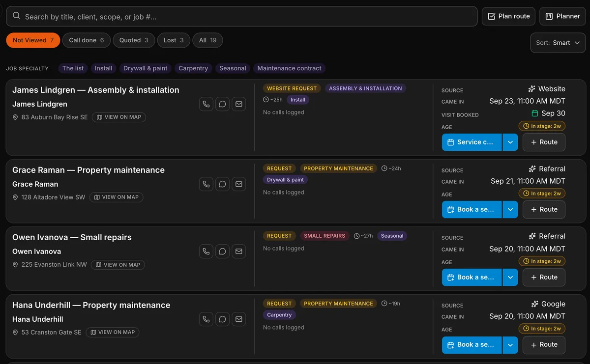Viewport: 590px width, 364px height.
Task: Expand action dropdown arrow for Hana Underhill
Action: coord(510,344)
